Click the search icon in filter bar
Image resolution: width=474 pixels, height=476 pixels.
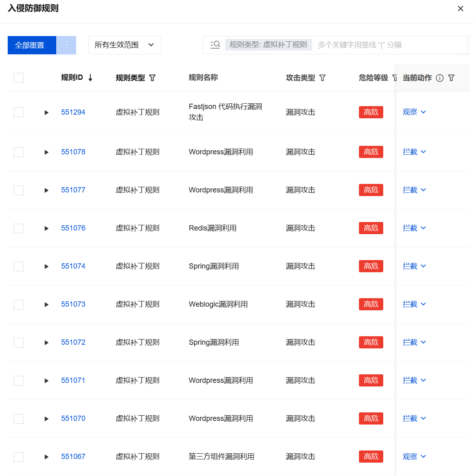(x=215, y=45)
